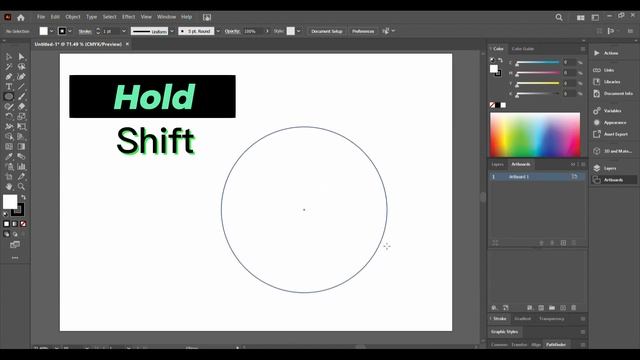Select the Gradient tool
The height and width of the screenshot is (360, 640).
click(x=21, y=147)
